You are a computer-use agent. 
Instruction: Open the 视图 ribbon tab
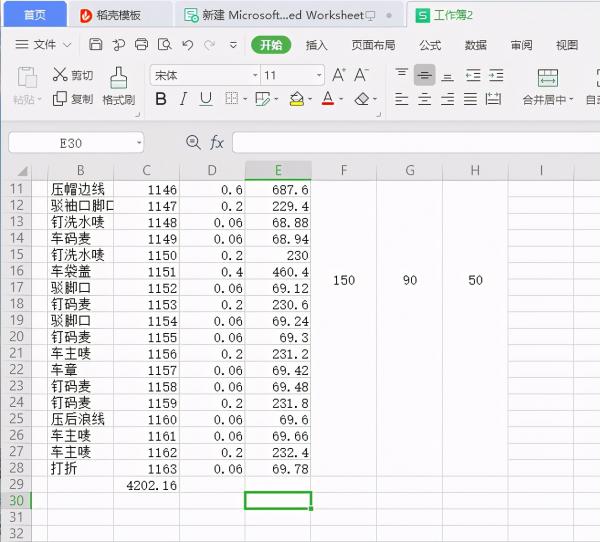pos(567,45)
